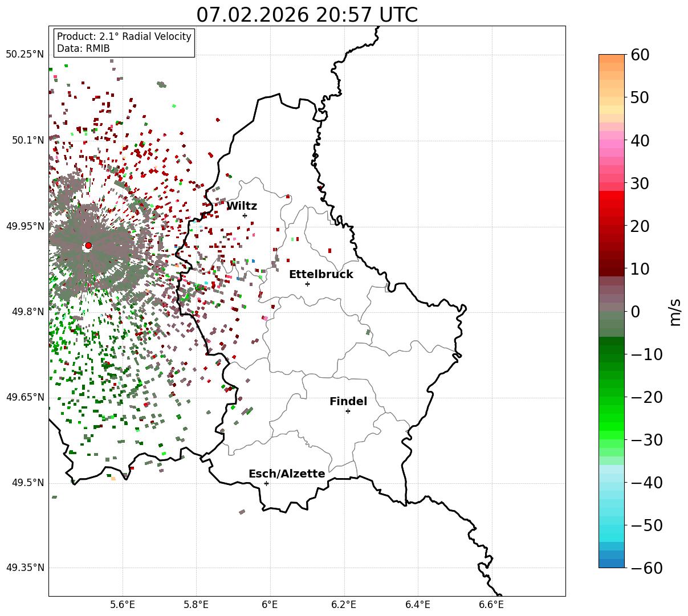Click the −60 tick on colorbar

pyautogui.click(x=647, y=568)
